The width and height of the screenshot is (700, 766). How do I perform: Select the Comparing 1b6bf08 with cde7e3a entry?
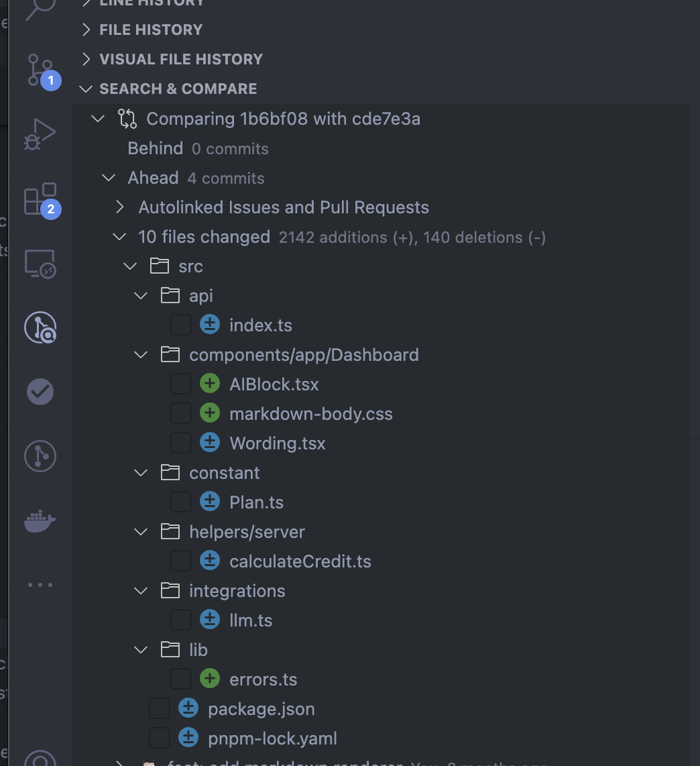click(x=283, y=119)
